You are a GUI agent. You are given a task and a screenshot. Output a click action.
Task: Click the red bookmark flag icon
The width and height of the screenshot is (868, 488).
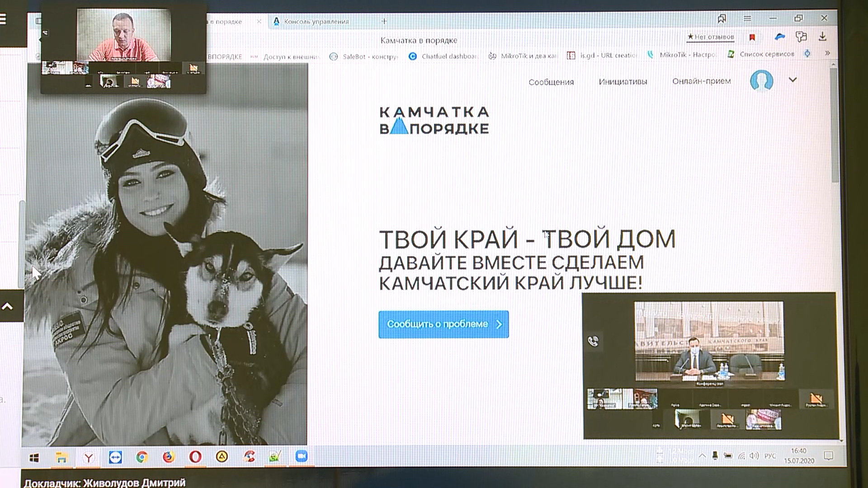point(752,38)
